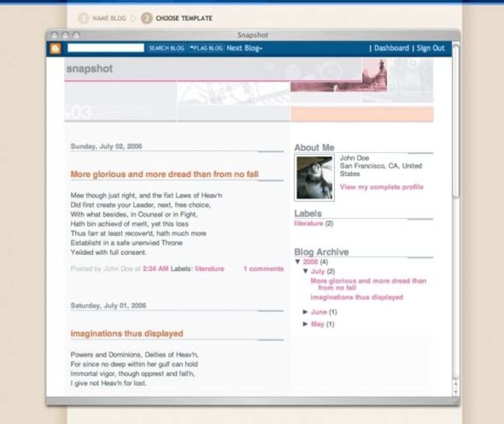Open the Dashboard
This screenshot has width=504, height=424.
[x=391, y=48]
